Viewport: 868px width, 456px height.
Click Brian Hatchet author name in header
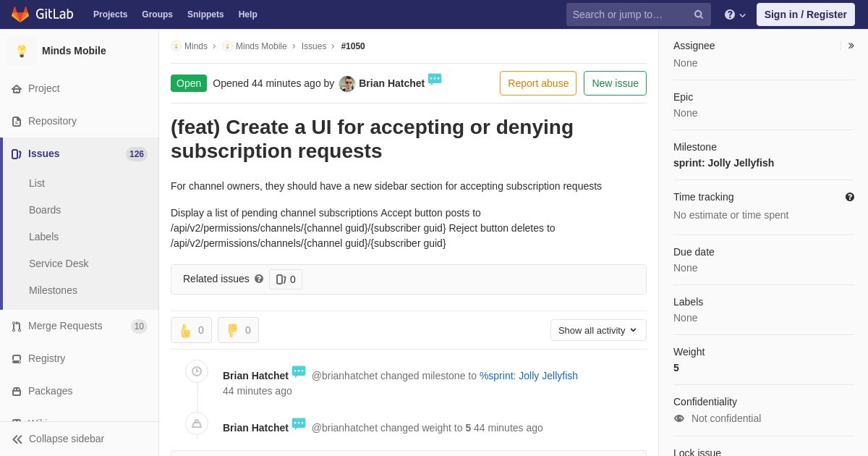click(x=391, y=83)
